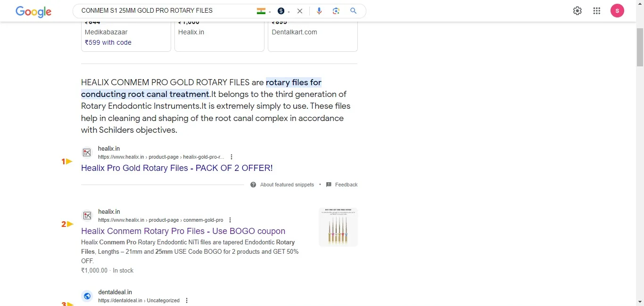The width and height of the screenshot is (644, 306).
Task: Clear the search query with X
Action: point(299,11)
